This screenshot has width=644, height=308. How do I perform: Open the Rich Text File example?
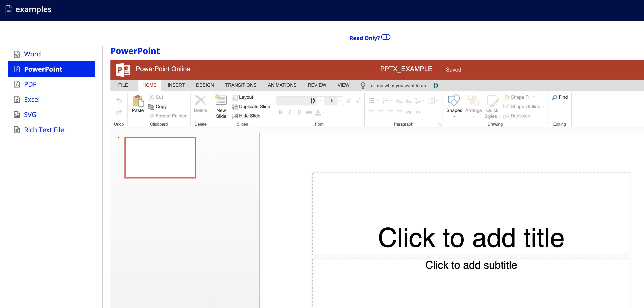tap(44, 130)
